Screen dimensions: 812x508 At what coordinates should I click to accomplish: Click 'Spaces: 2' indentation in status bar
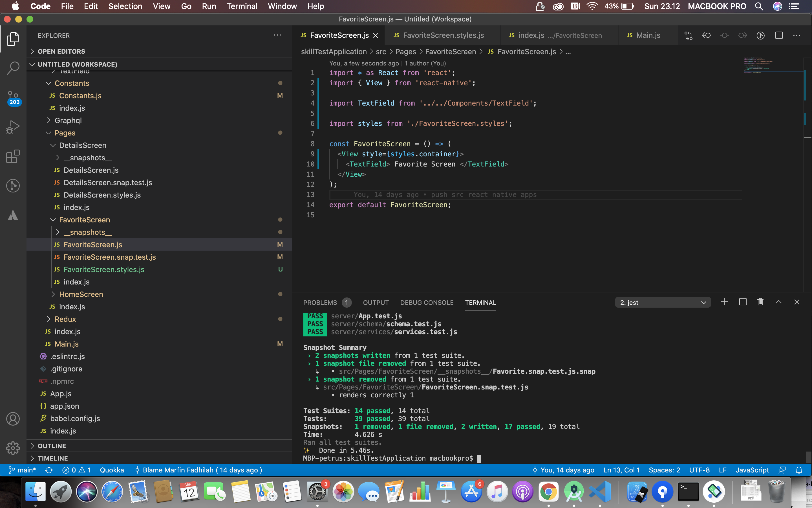[664, 470]
